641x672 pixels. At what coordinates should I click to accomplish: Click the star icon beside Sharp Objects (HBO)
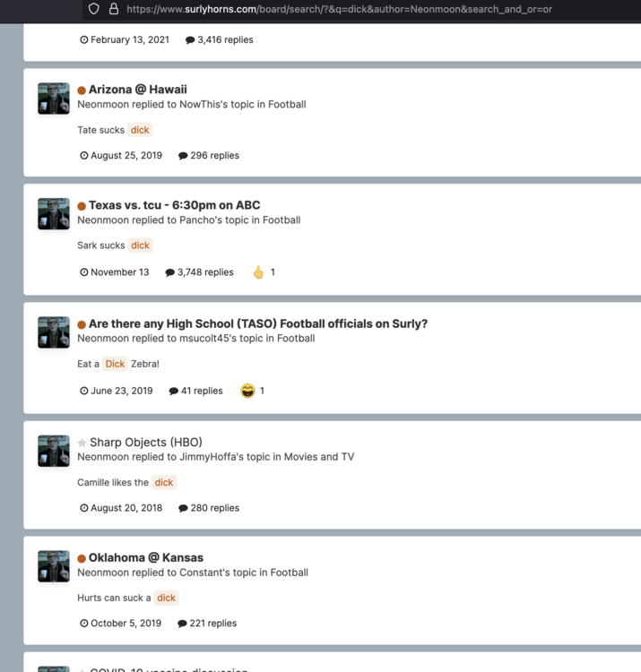pyautogui.click(x=82, y=443)
